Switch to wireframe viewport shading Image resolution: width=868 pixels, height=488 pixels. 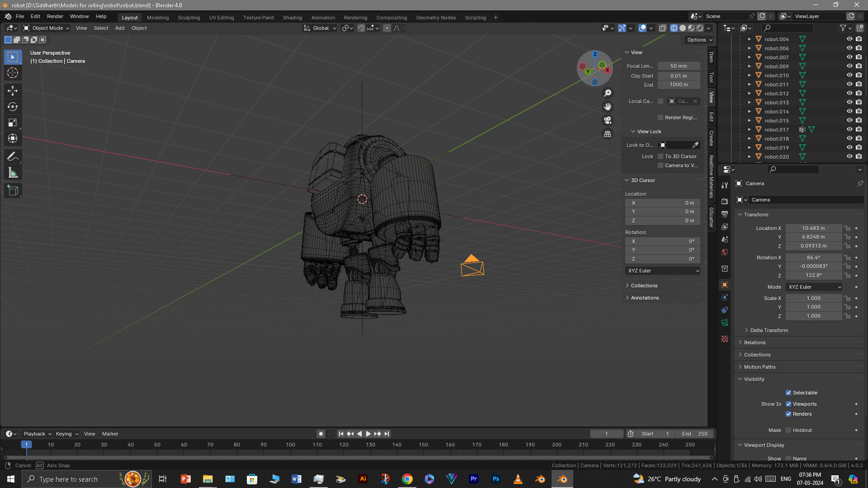[674, 28]
